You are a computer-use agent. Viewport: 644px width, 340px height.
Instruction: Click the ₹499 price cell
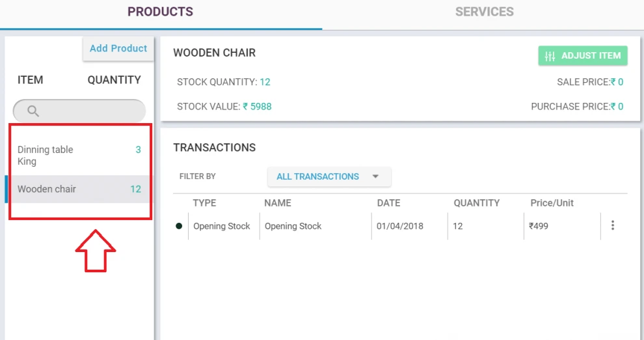(539, 226)
